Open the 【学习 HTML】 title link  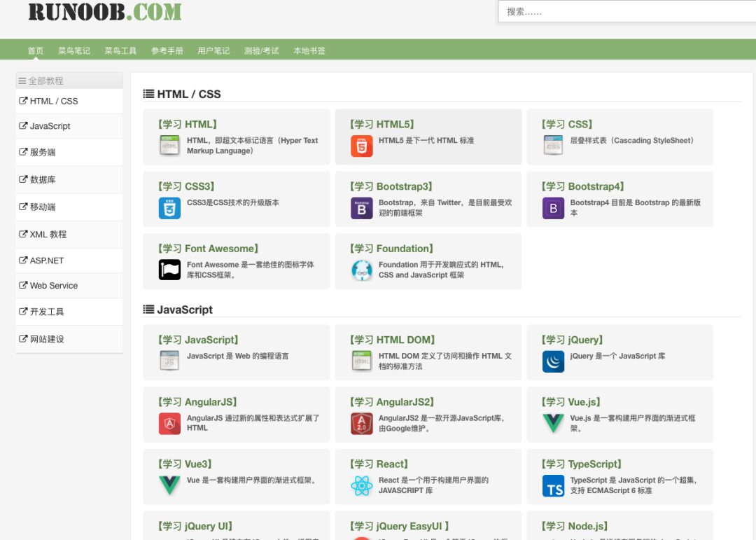[188, 125]
